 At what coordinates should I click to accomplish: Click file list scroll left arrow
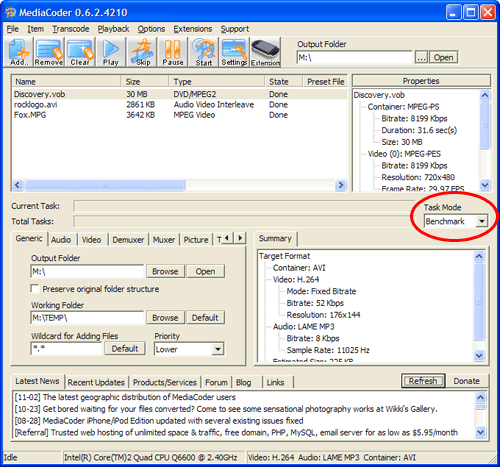pos(18,185)
